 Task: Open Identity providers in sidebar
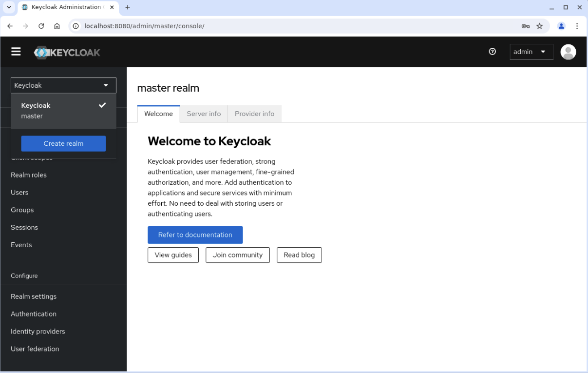pyautogui.click(x=38, y=332)
